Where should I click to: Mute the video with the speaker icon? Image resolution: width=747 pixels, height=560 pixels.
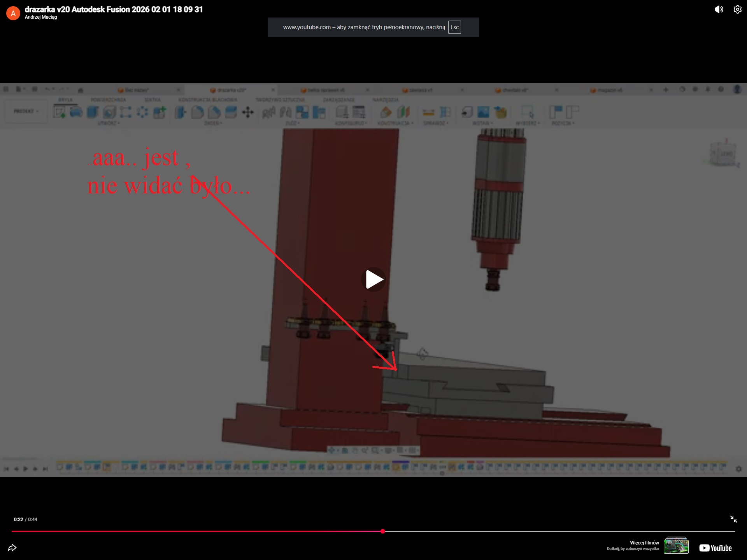[x=719, y=9]
